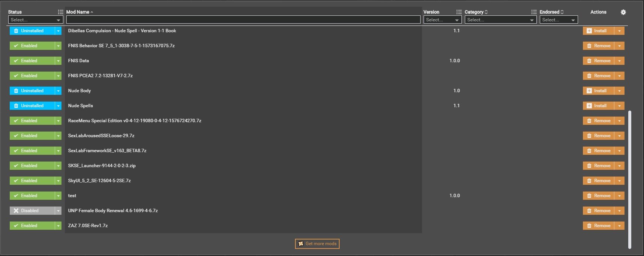Click the Version column header

pos(431,12)
